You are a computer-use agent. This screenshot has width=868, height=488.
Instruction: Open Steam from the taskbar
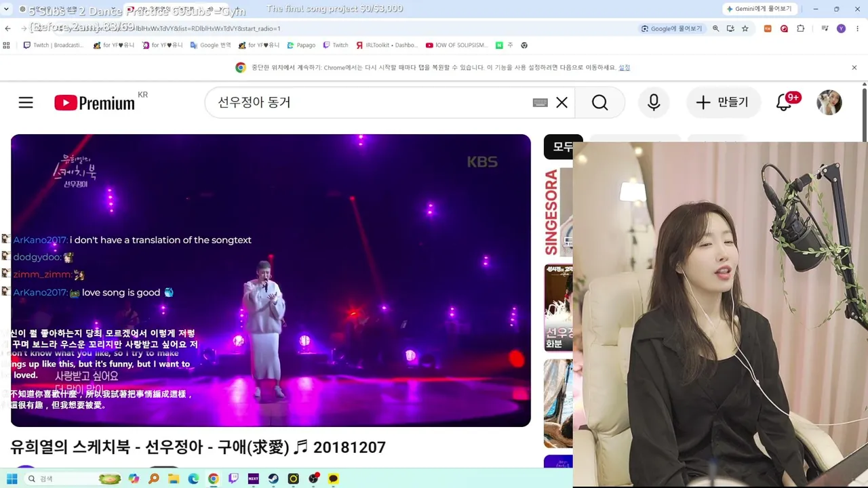[273, 479]
